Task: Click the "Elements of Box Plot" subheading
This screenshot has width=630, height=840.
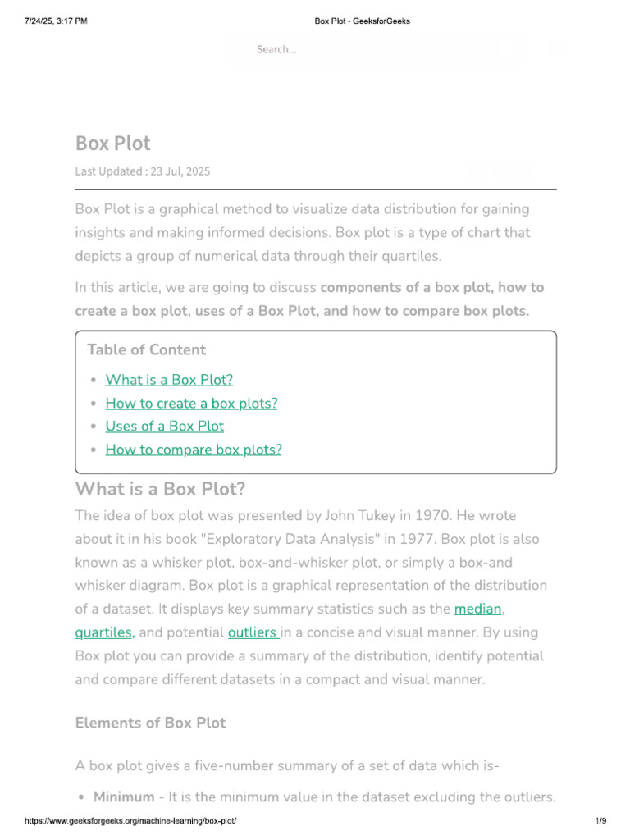Action: (x=151, y=723)
